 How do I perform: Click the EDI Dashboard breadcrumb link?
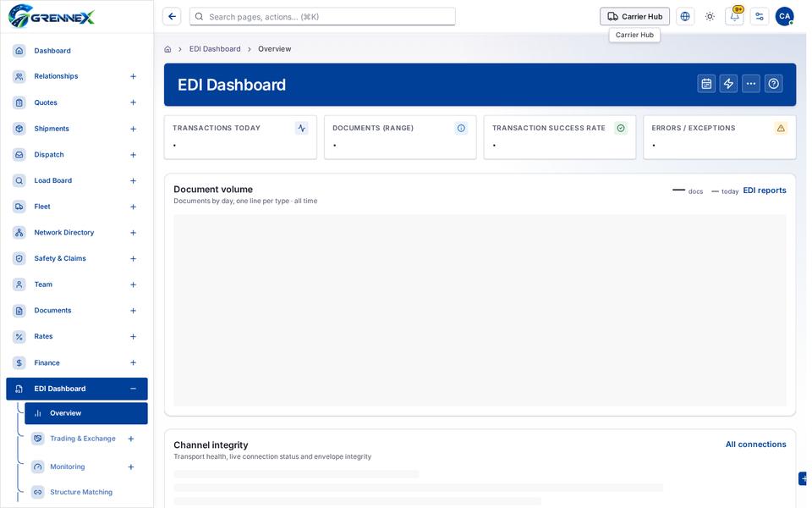(215, 49)
